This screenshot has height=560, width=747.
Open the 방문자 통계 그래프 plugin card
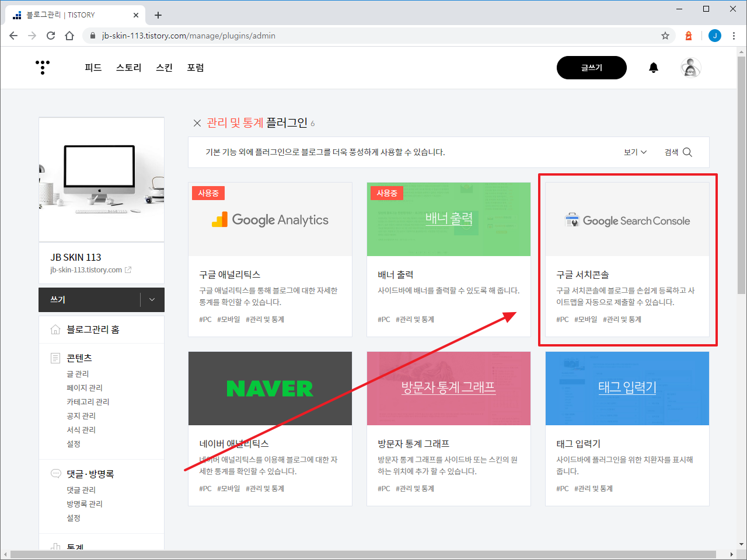click(x=449, y=429)
